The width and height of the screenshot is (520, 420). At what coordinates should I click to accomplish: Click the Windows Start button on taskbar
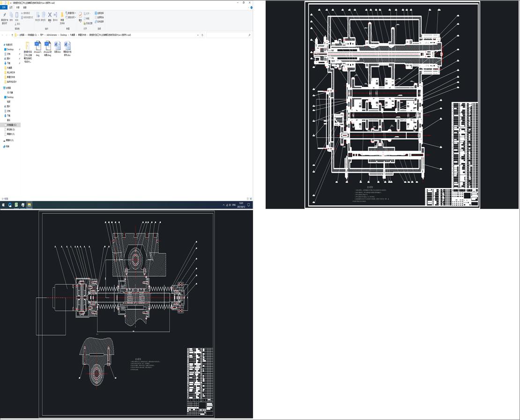[3, 205]
